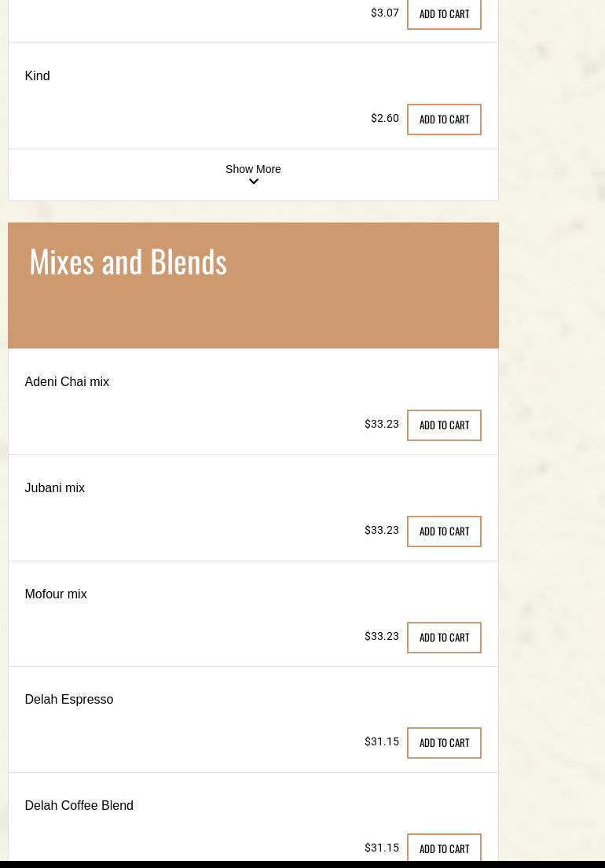Expand the list with Show More
The image size is (605, 868).
click(x=253, y=169)
